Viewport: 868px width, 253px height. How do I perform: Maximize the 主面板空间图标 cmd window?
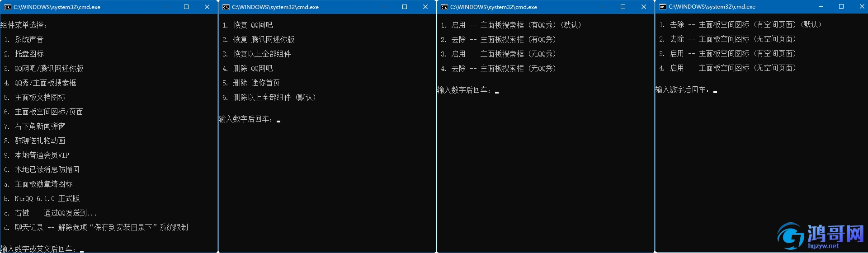click(x=841, y=7)
